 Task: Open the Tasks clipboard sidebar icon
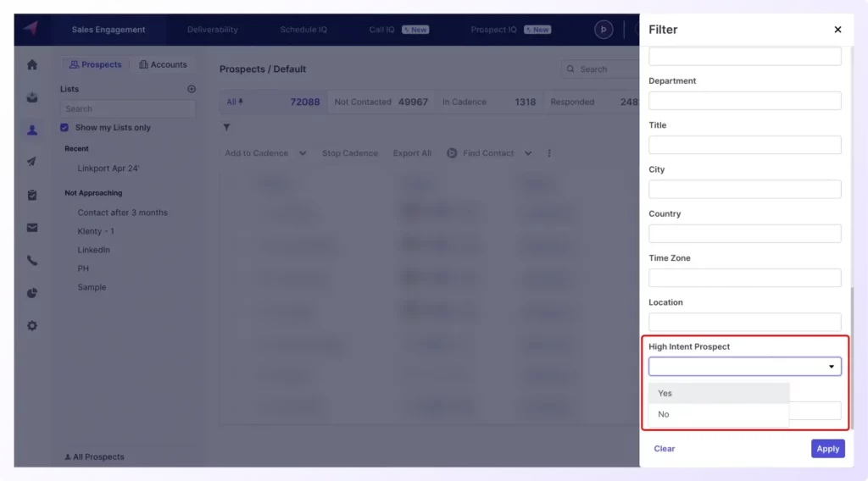point(32,195)
